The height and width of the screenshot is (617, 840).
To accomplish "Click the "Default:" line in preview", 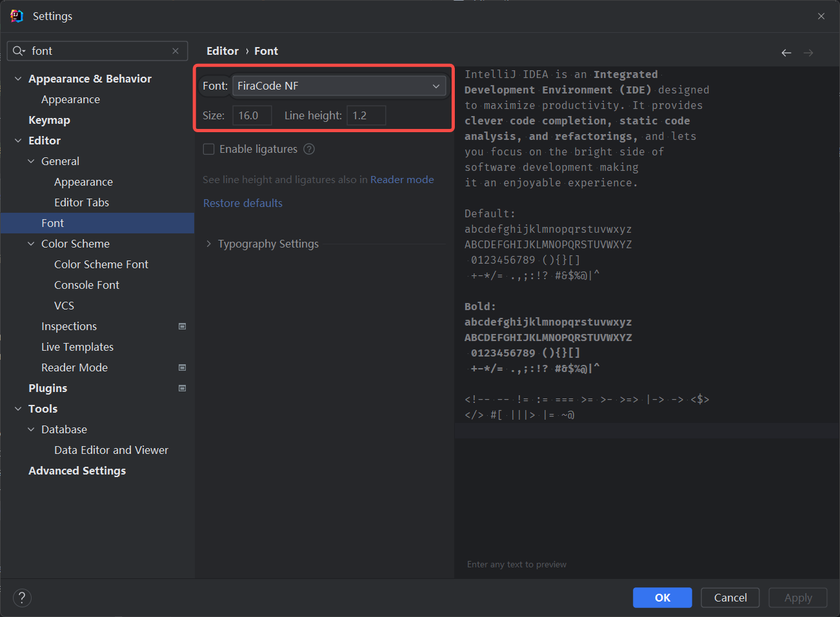I will click(x=490, y=213).
